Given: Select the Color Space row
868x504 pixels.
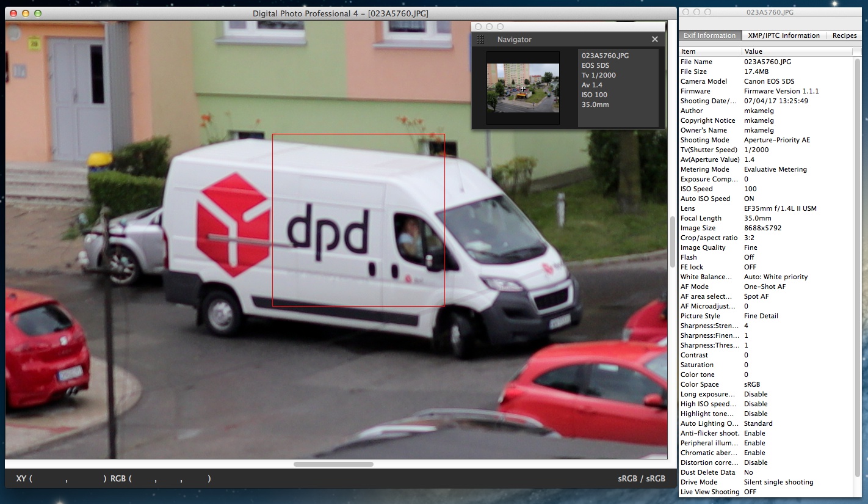Looking at the screenshot, I should pyautogui.click(x=766, y=384).
